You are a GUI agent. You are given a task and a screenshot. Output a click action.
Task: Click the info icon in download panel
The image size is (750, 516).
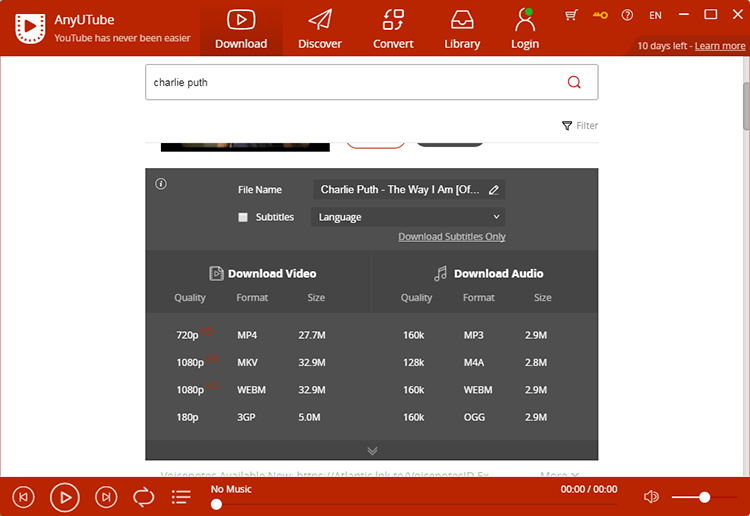click(161, 184)
